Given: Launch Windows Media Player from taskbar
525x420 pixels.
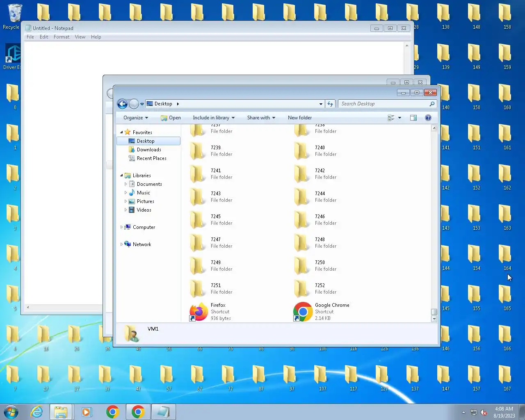Looking at the screenshot, I should click(87, 412).
